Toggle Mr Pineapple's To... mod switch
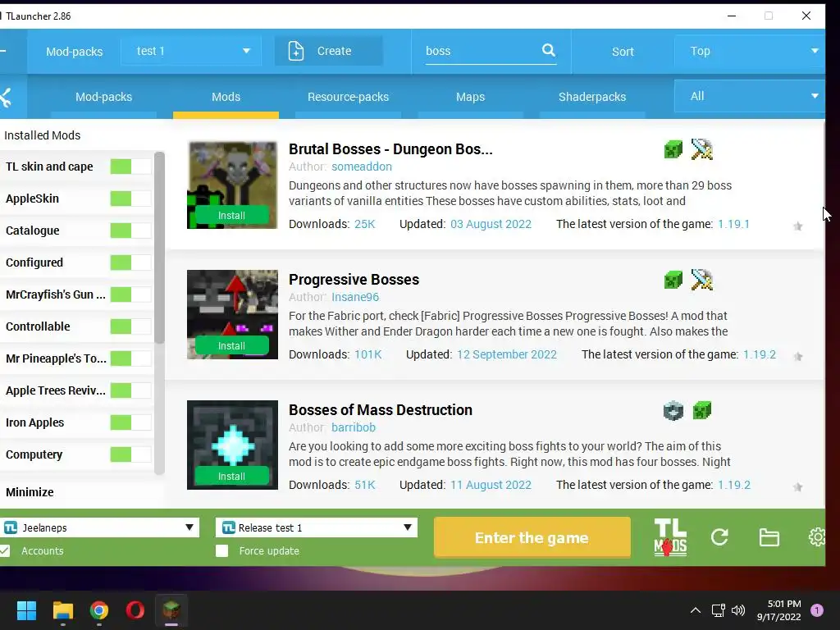This screenshot has height=630, width=840. pos(130,358)
